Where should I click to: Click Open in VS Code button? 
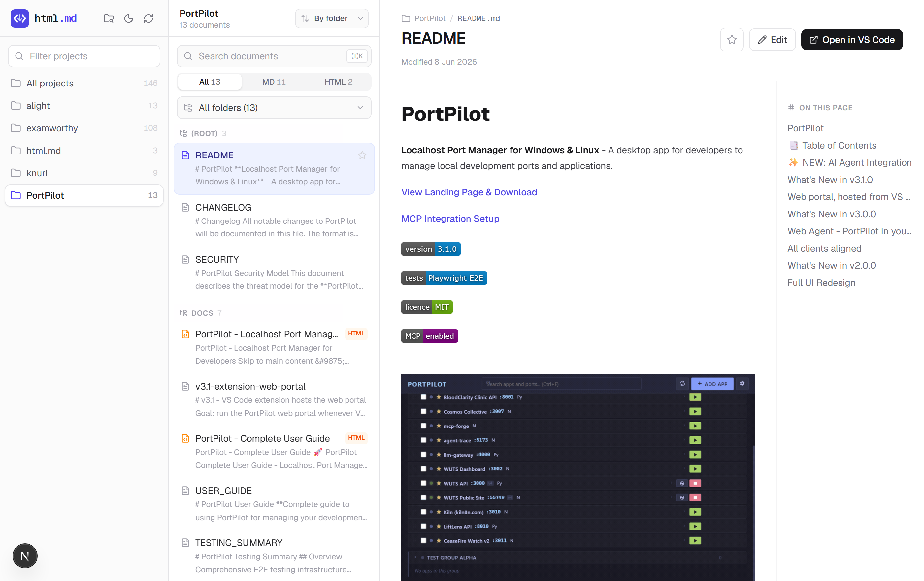[851, 40]
